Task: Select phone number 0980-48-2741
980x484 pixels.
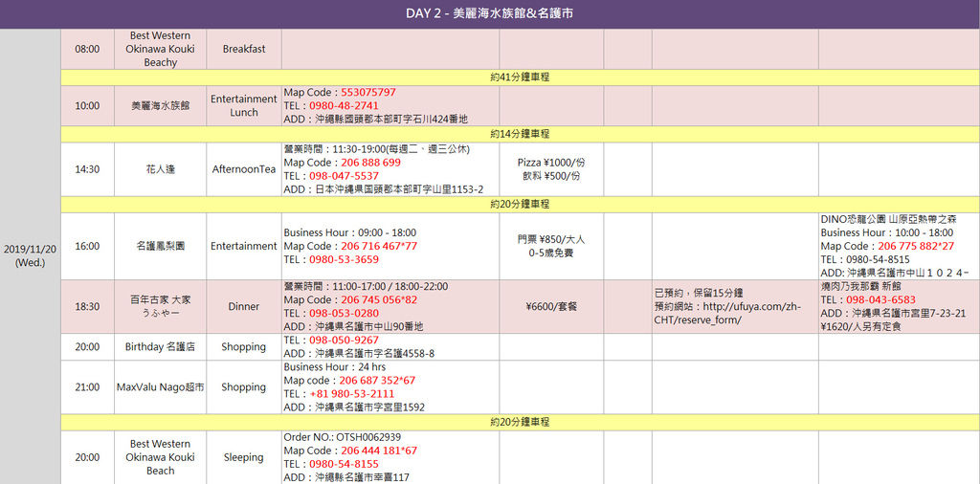Action: coord(344,105)
